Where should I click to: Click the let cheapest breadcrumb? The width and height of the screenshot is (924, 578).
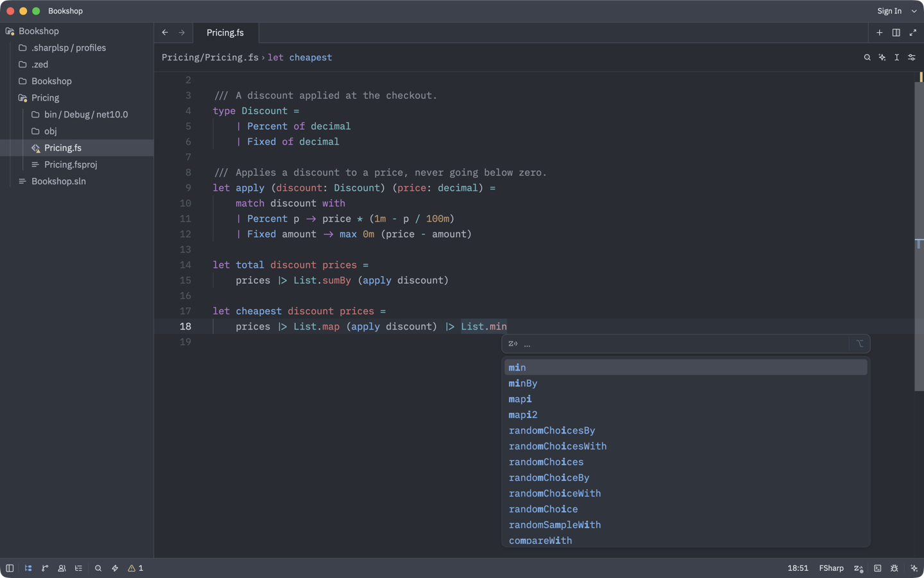(x=300, y=58)
